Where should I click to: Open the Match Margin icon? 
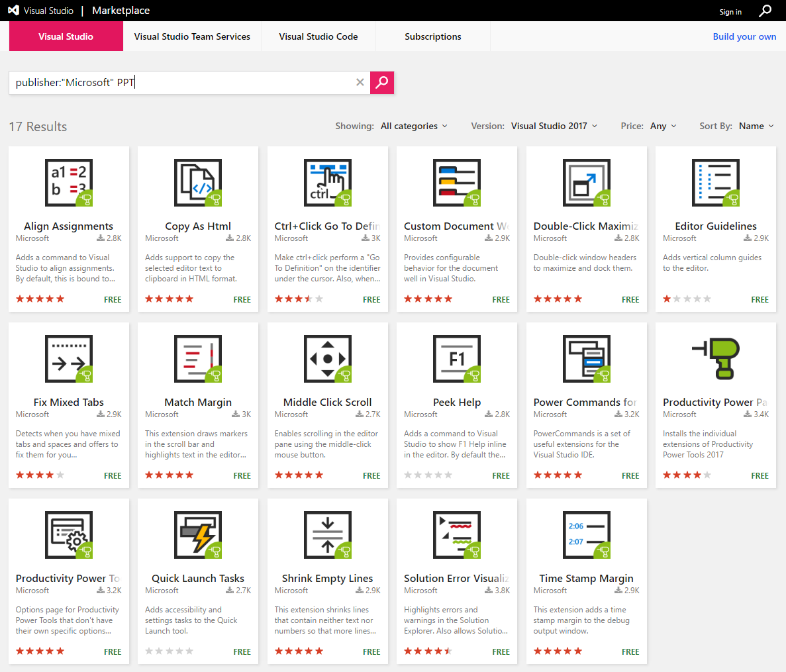point(198,359)
